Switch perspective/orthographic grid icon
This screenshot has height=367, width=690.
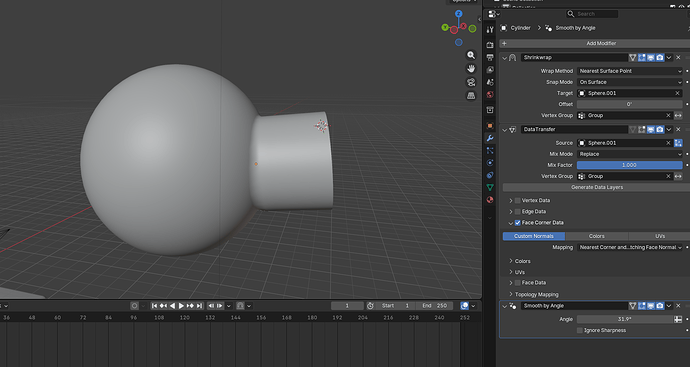tap(471, 95)
